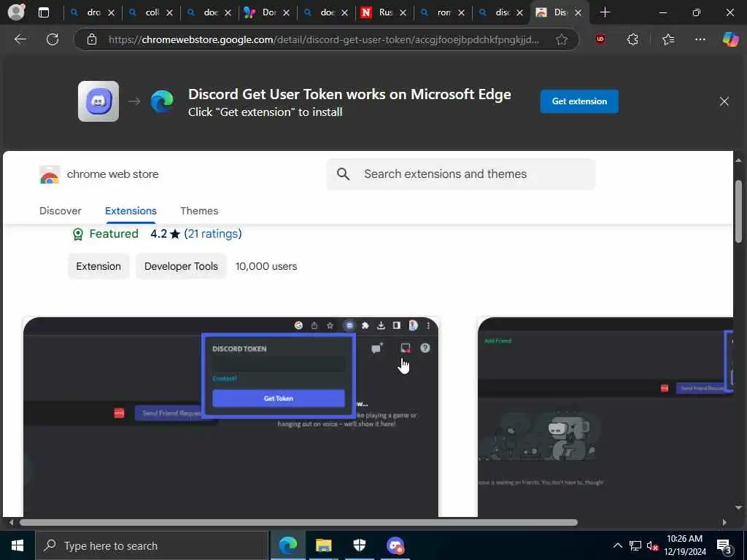This screenshot has width=747, height=560.
Task: Open muted volume tray icon
Action: [x=652, y=545]
